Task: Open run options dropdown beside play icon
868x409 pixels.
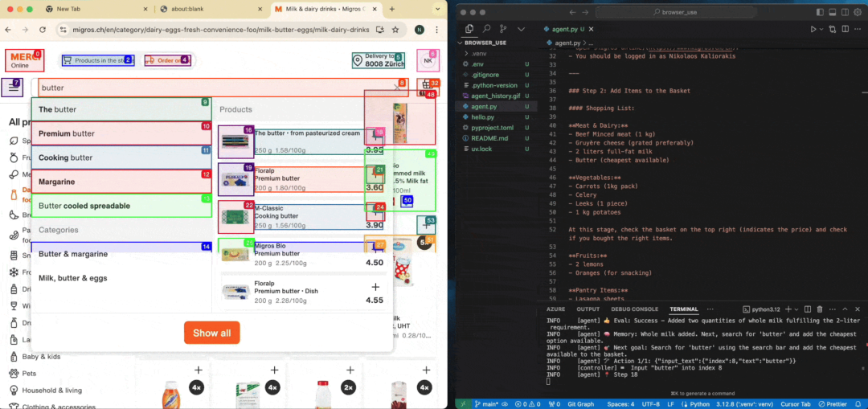Action: click(821, 29)
